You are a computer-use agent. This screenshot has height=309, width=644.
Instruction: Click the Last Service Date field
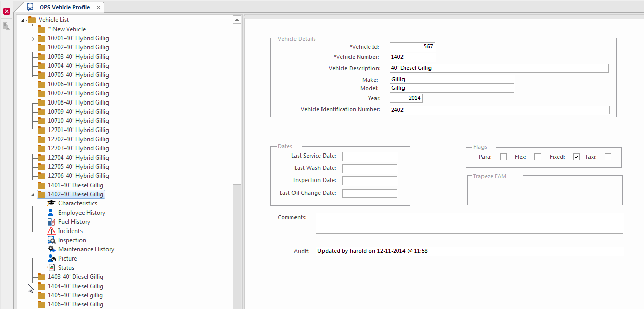coord(369,157)
